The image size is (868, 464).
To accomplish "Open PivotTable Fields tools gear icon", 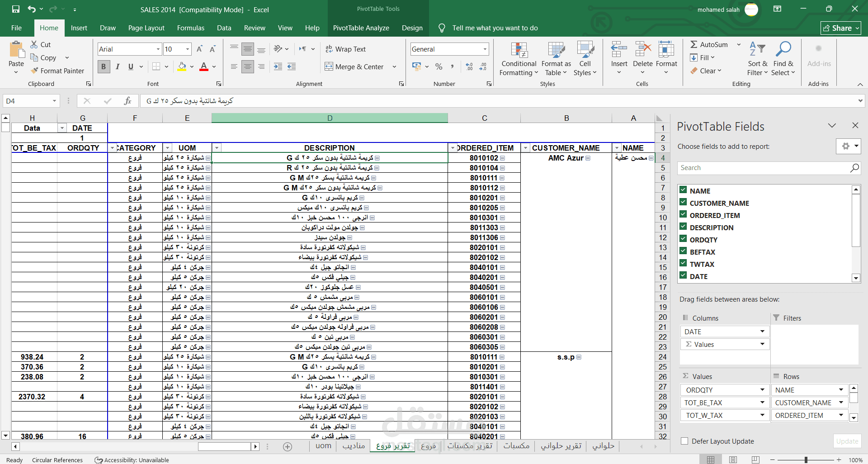I will (846, 146).
